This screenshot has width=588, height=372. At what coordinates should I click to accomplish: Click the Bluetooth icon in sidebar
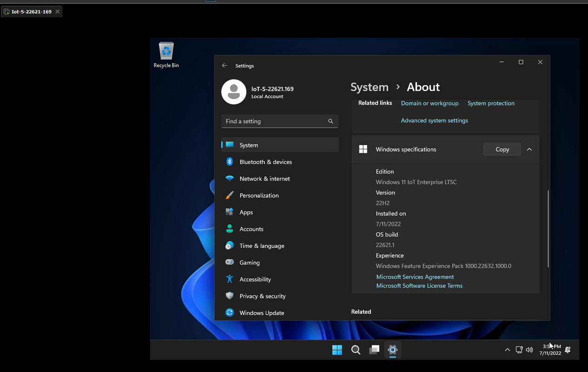coord(230,162)
